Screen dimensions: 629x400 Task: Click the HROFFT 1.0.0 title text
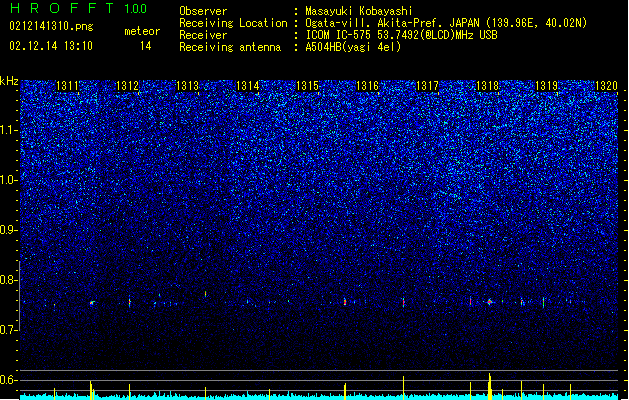tap(79, 8)
